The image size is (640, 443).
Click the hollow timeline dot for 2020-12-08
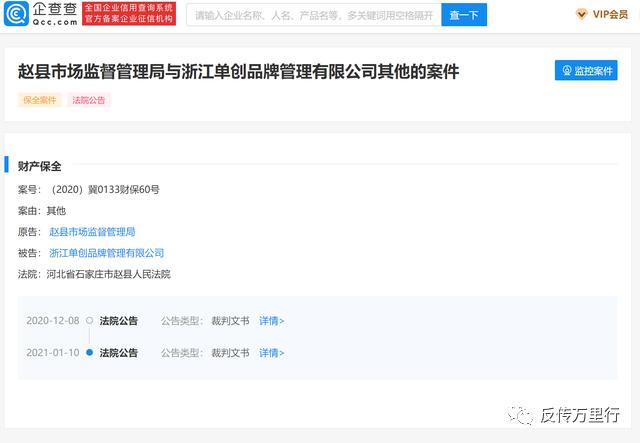[90, 321]
